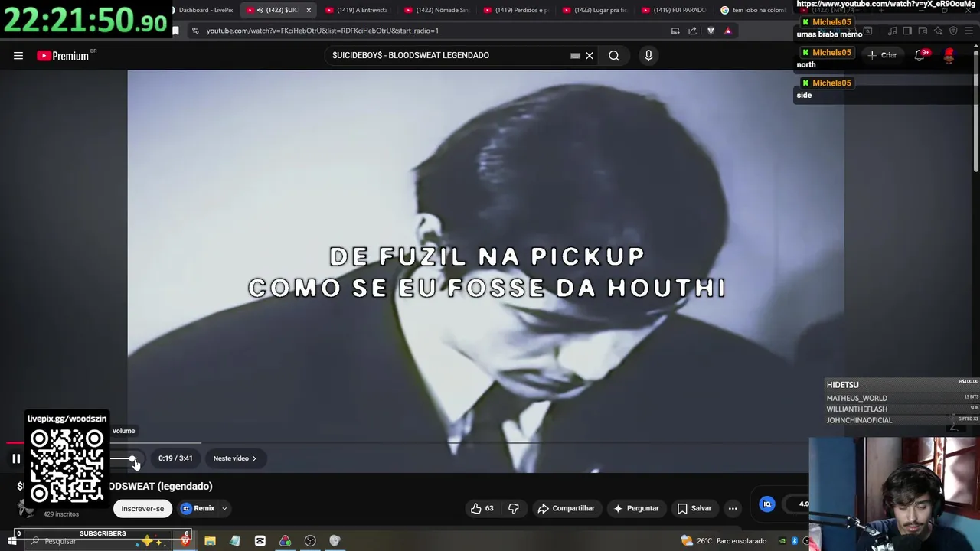Click MATHEUS_WORLD in the overlay list
This screenshot has height=551, width=980.
pos(857,398)
